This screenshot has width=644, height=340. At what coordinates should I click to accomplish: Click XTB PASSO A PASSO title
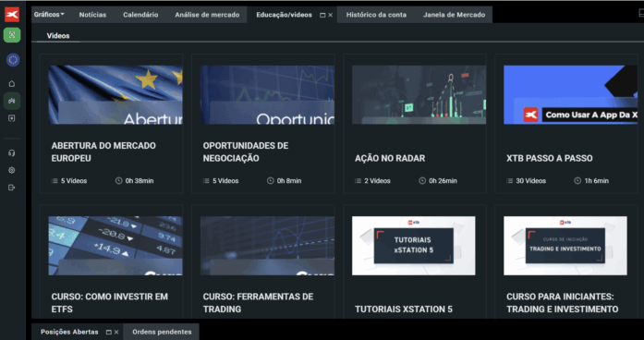[x=550, y=158]
